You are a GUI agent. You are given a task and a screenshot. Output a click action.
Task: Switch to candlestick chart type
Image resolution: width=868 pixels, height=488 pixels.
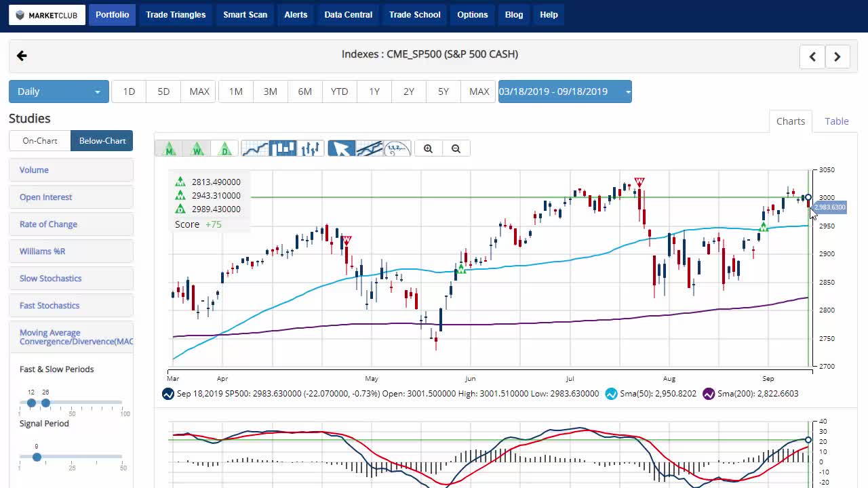283,148
